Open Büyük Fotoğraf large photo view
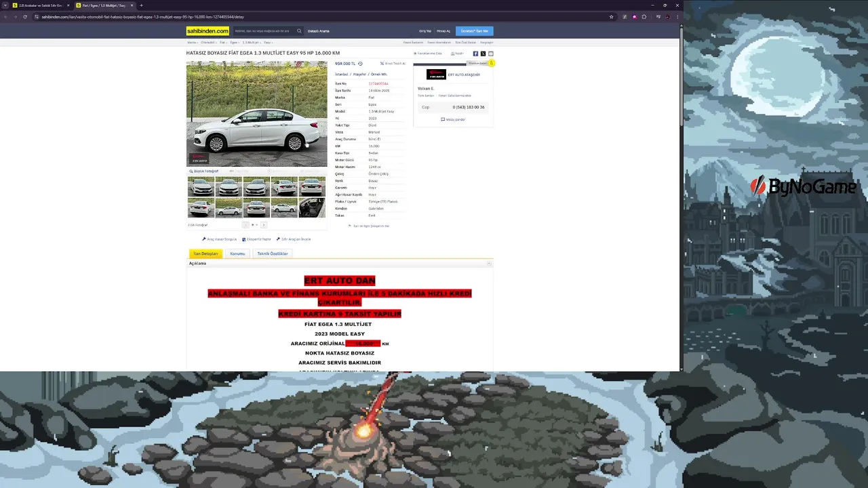868x488 pixels. (x=204, y=171)
